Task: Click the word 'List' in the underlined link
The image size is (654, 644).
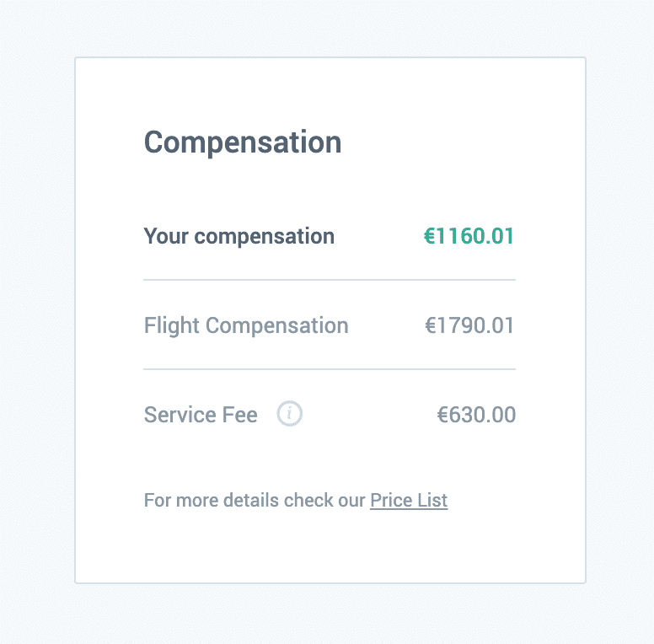Action: pyautogui.click(x=432, y=500)
